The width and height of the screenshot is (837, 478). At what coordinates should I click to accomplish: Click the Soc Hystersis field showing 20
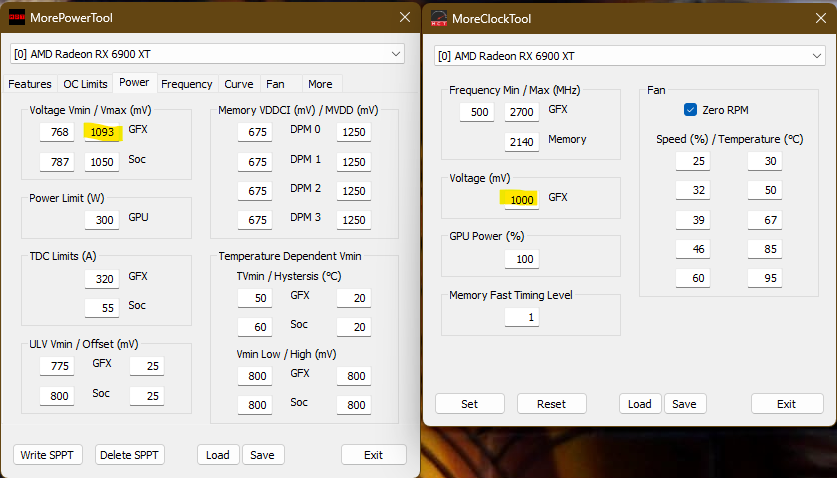point(354,327)
